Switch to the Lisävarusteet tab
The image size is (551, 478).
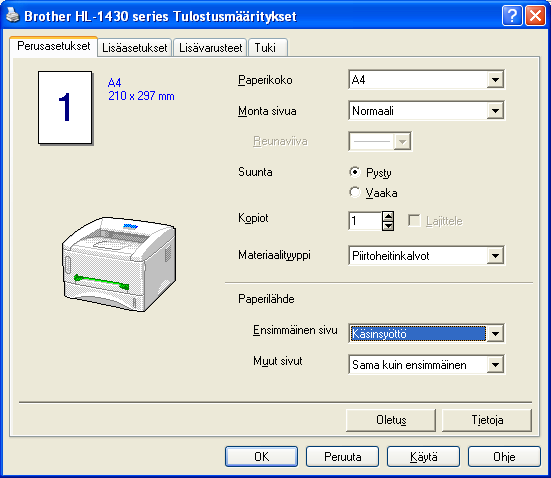(210, 48)
